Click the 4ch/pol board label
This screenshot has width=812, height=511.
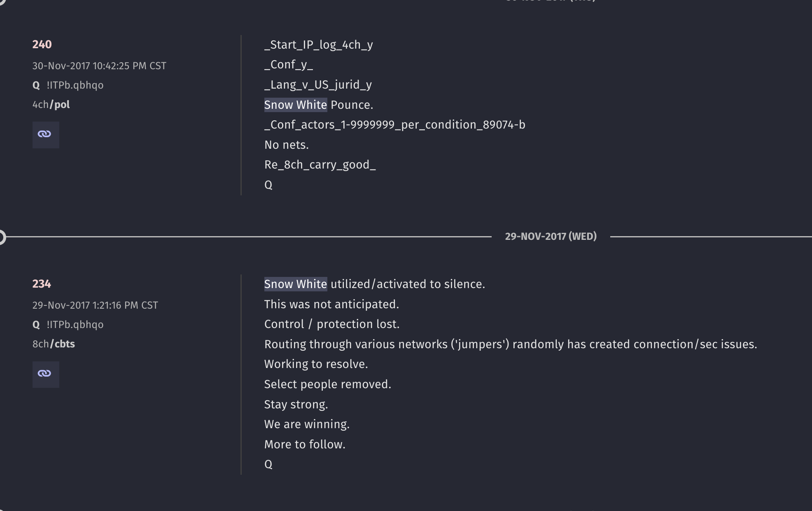click(x=51, y=105)
